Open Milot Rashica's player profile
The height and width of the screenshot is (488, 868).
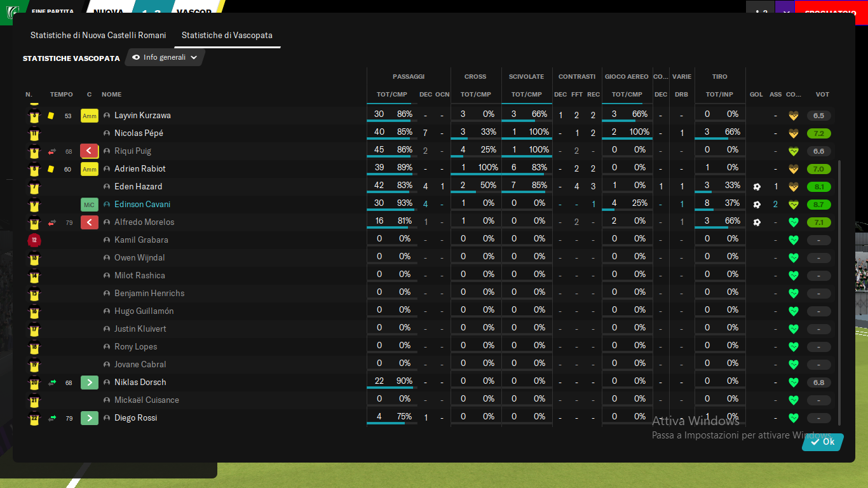[140, 276]
